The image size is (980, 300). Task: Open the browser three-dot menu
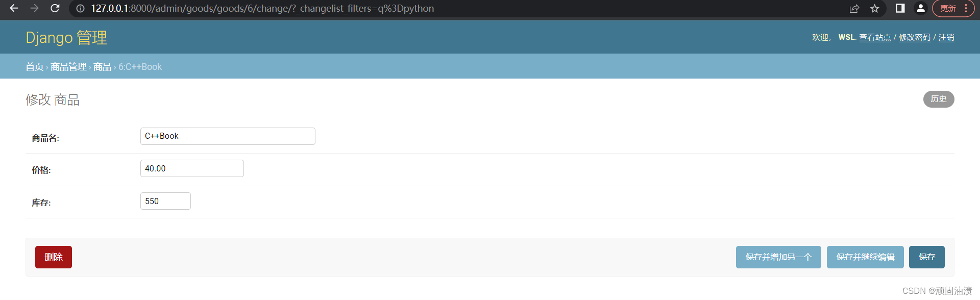click(966, 9)
